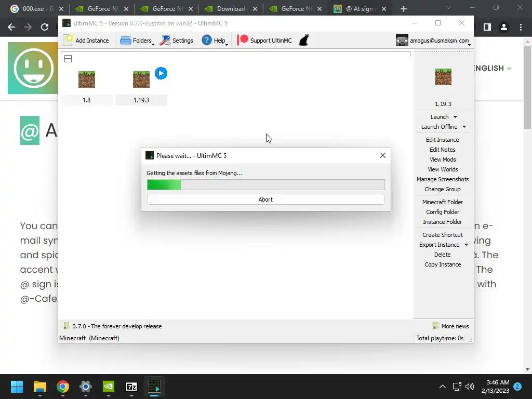Click Create Shortcut
Image resolution: width=532 pixels, height=399 pixels.
tap(443, 235)
